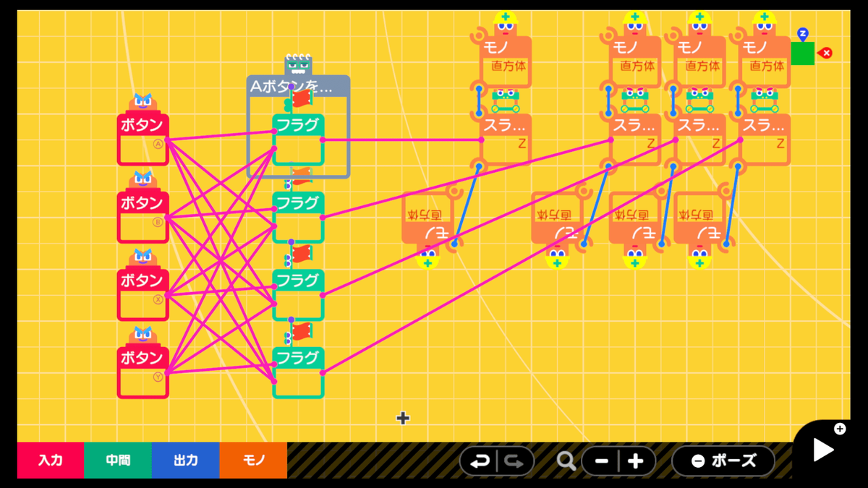
Task: Select the leftmost upright モノ 直方体 Nodon
Action: [506, 62]
